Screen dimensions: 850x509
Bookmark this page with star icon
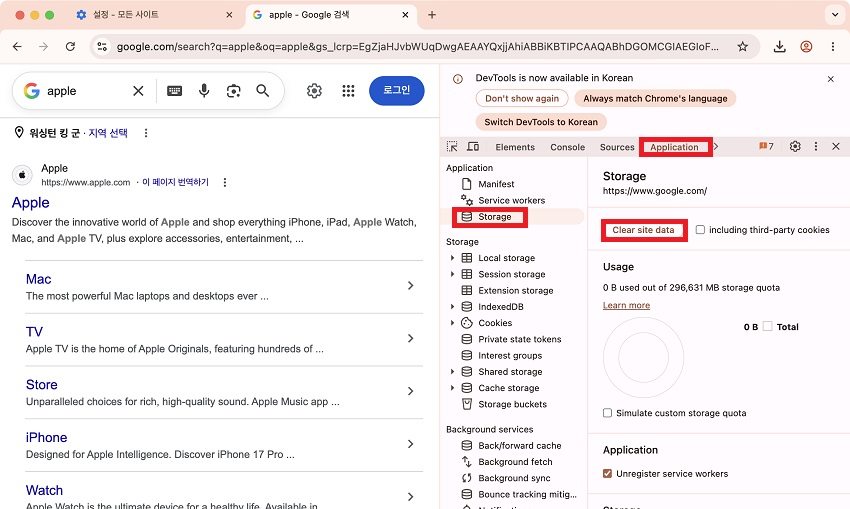[x=742, y=47]
